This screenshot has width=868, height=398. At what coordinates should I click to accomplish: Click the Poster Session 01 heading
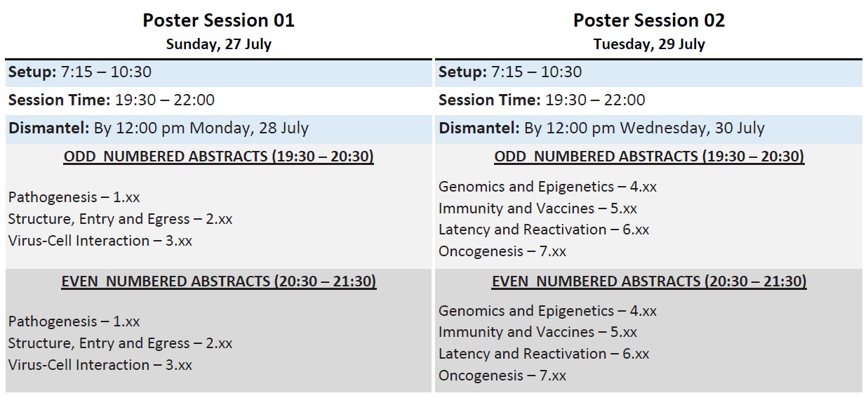coord(219,20)
